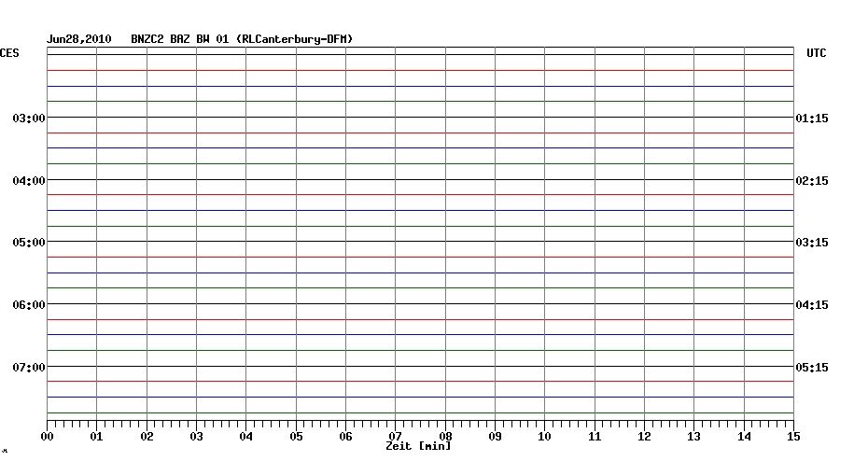Click the CES axis header label
This screenshot has width=868, height=461.
9,54
